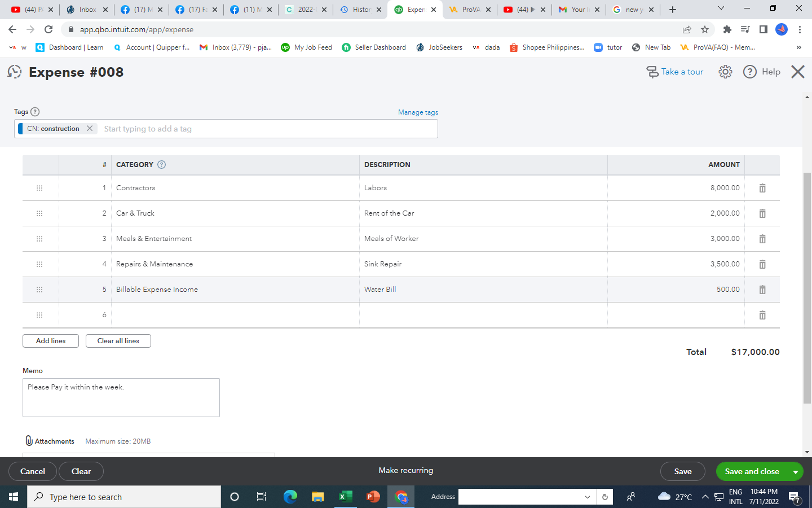Viewport: 812px width, 508px height.
Task: Open the settings gear in expense header
Action: [x=725, y=72]
